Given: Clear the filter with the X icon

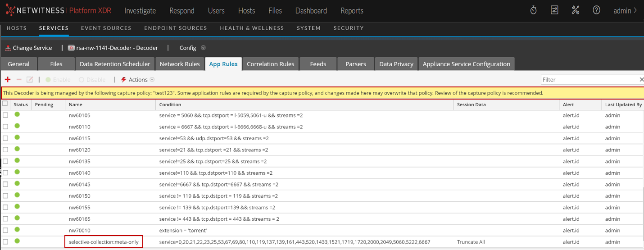Looking at the screenshot, I should (641, 80).
